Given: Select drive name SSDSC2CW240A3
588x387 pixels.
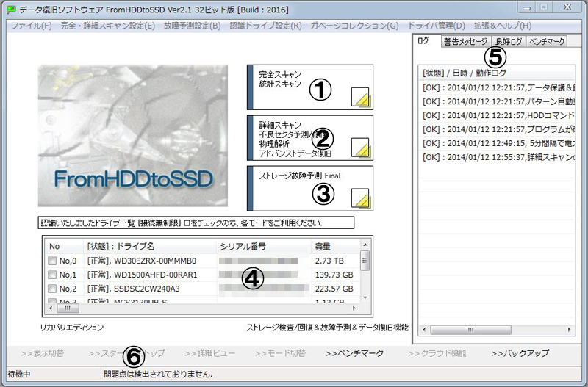Looking at the screenshot, I should [146, 289].
